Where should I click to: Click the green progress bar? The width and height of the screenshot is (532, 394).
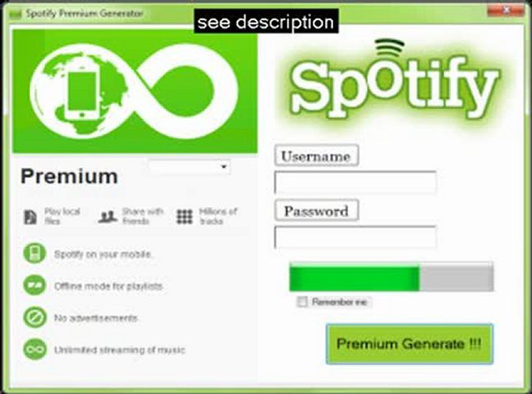(x=392, y=277)
